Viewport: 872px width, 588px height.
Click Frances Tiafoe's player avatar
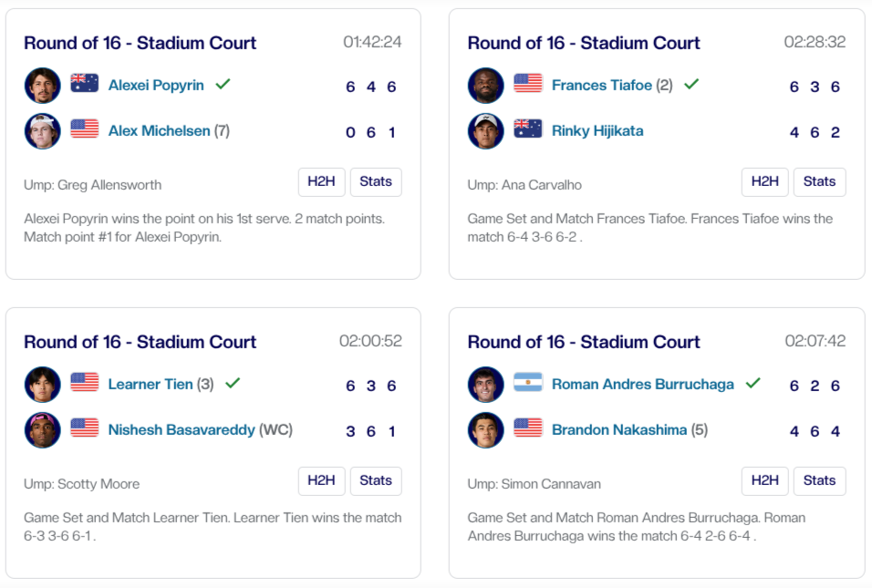pyautogui.click(x=485, y=86)
